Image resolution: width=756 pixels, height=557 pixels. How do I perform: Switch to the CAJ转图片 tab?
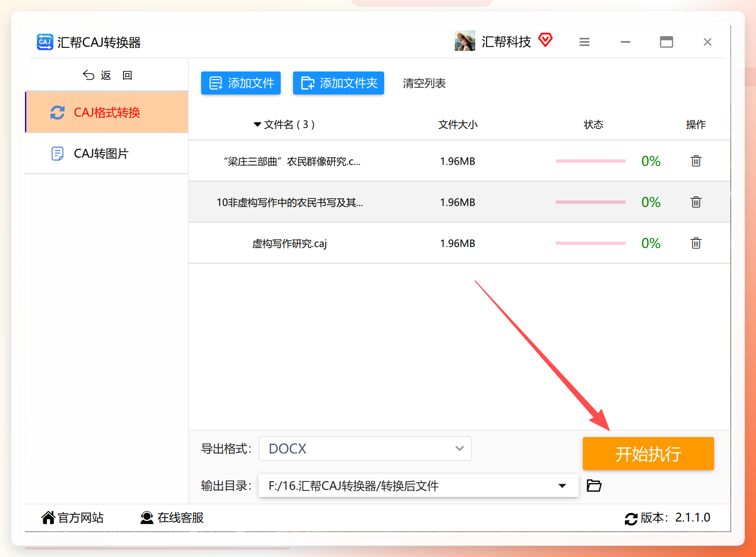[107, 153]
